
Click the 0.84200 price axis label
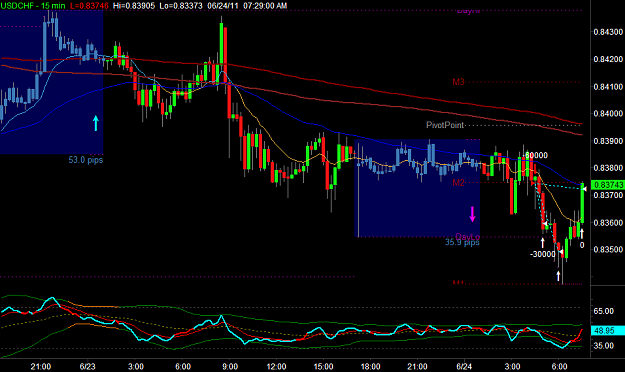[x=608, y=59]
